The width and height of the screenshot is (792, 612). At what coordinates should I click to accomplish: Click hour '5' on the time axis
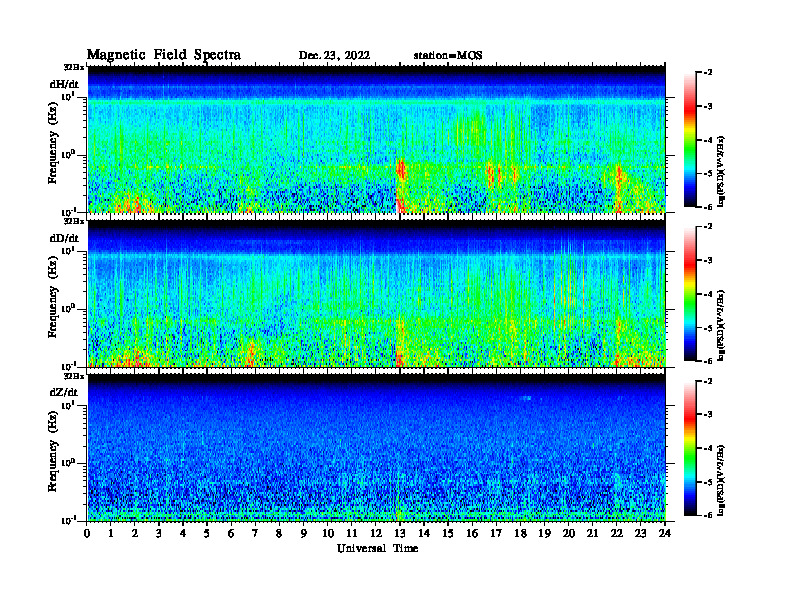(x=207, y=533)
